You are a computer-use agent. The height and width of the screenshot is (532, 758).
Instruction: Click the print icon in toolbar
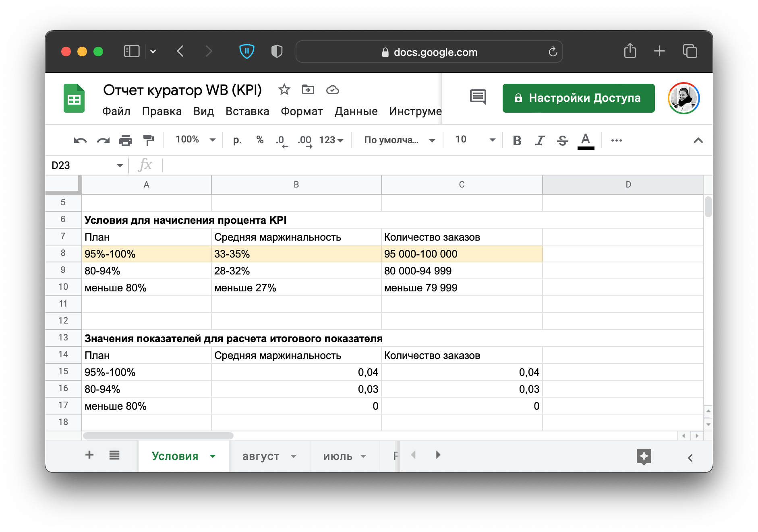pos(126,140)
